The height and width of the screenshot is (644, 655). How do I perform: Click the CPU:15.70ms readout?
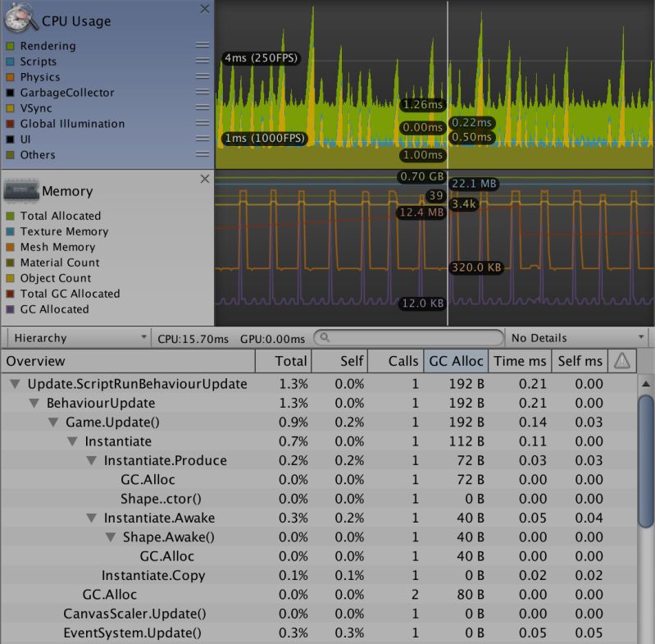[193, 339]
